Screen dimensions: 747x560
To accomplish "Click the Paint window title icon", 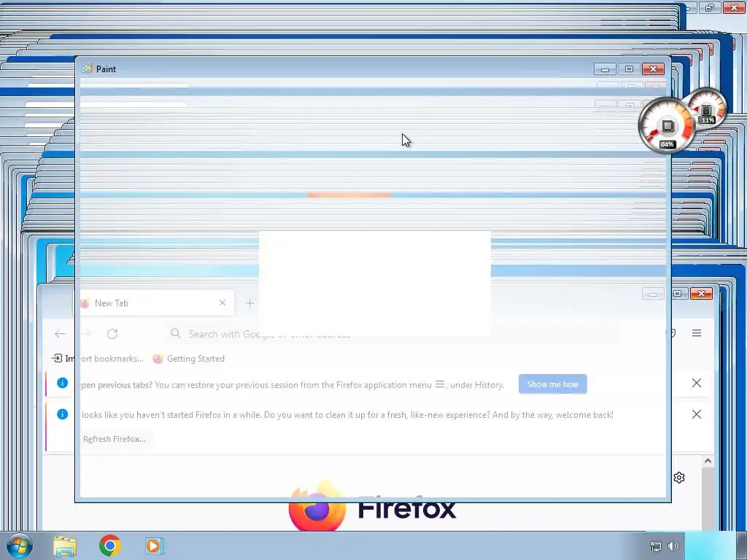I will click(x=87, y=69).
